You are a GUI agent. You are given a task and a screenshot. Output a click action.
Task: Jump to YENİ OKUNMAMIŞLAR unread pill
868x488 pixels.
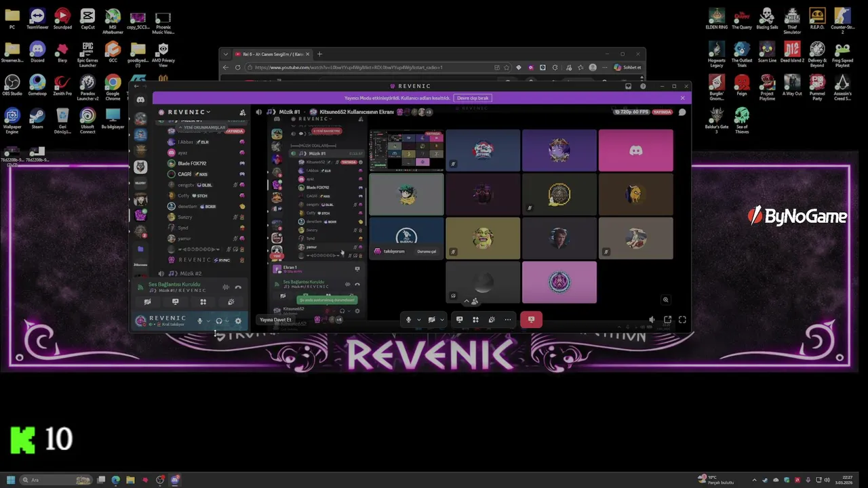pos(202,127)
